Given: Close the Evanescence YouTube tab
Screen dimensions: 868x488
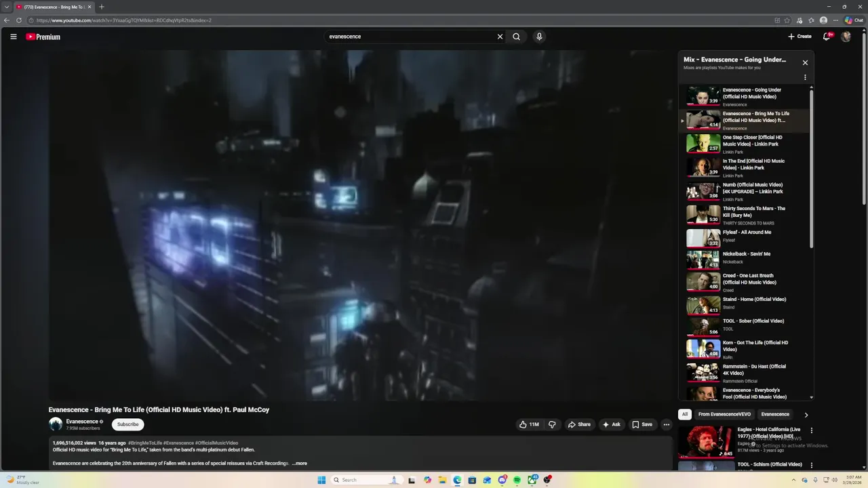Looking at the screenshot, I should [89, 7].
